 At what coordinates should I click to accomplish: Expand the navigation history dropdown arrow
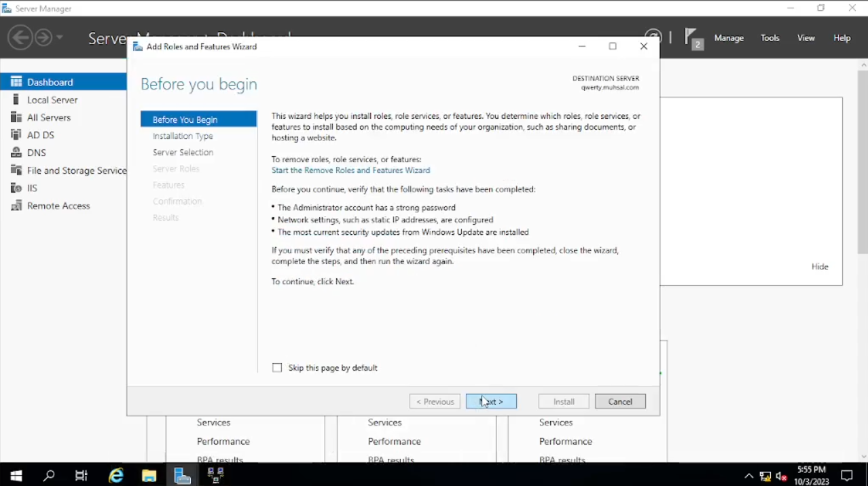(x=60, y=37)
